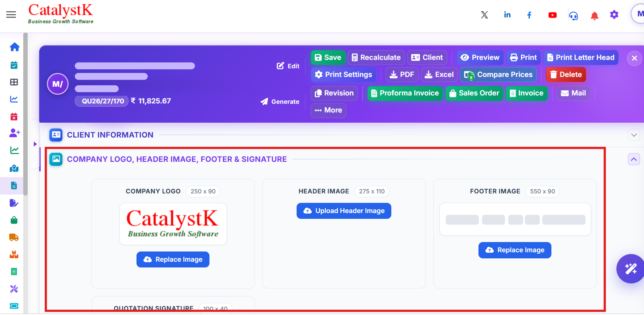Screen dimensions: 644x315
Task: Open the add user sidebar icon
Action: [x=15, y=133]
